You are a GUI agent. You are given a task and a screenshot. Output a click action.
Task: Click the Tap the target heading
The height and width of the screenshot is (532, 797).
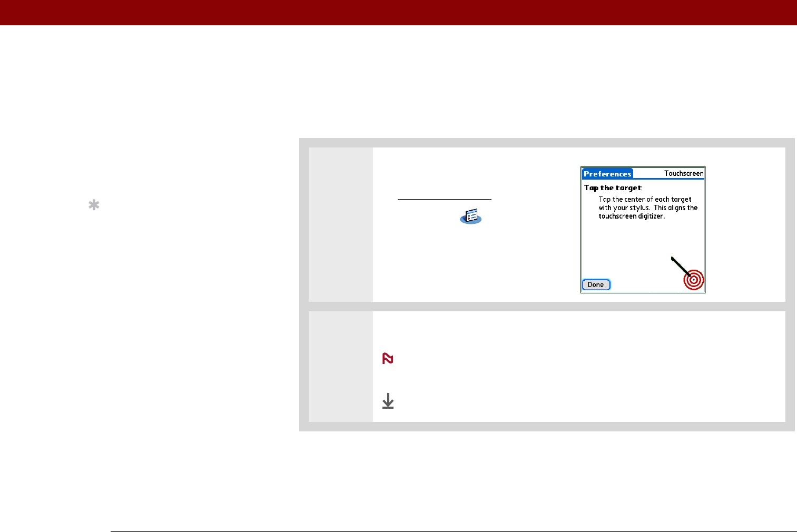pos(613,188)
